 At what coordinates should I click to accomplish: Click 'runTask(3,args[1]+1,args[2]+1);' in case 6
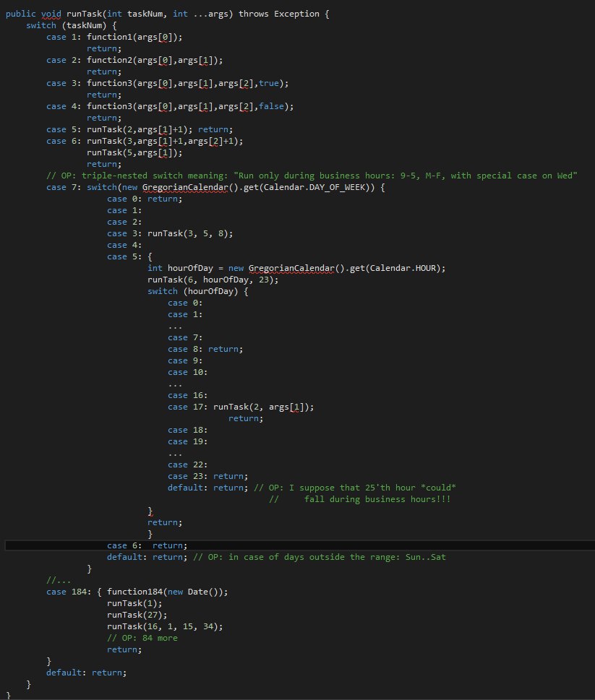(x=165, y=141)
